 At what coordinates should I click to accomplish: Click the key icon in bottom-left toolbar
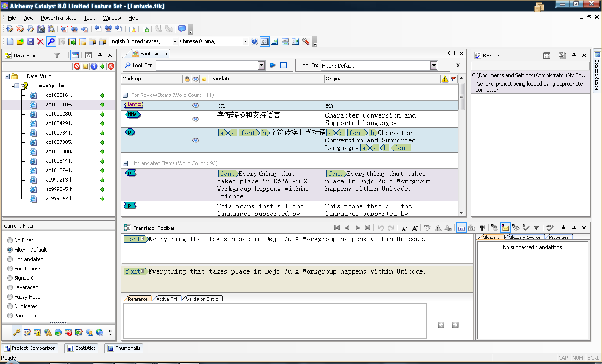(16, 332)
